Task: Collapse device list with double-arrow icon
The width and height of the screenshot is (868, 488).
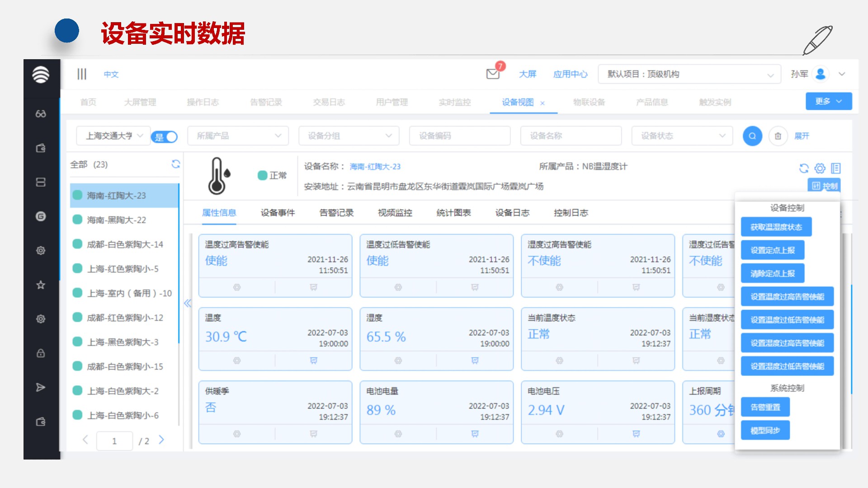Action: (188, 303)
